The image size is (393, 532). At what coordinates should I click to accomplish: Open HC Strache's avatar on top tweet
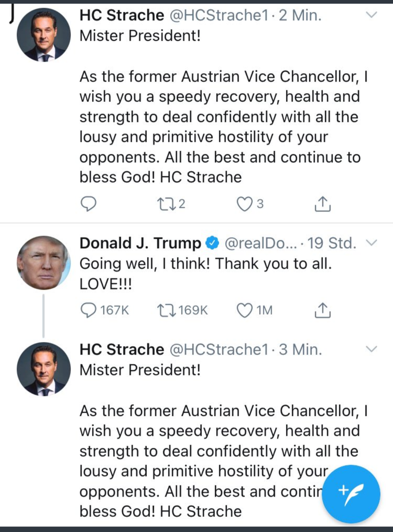click(43, 35)
